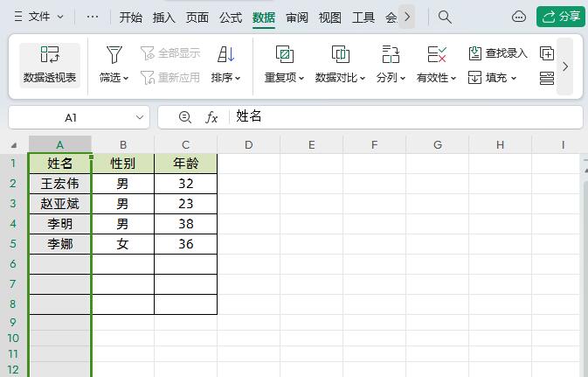Click the Reapply (重新应用) filter button
Image resolution: width=588 pixels, height=377 pixels.
point(170,77)
